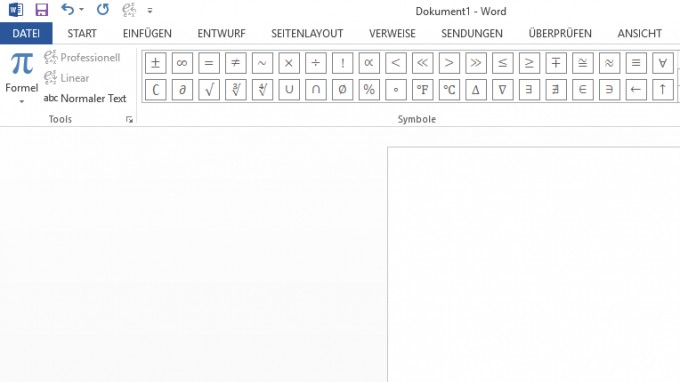This screenshot has width=680, height=382.
Task: Click the Save icon in quick access toolbar
Action: [42, 10]
